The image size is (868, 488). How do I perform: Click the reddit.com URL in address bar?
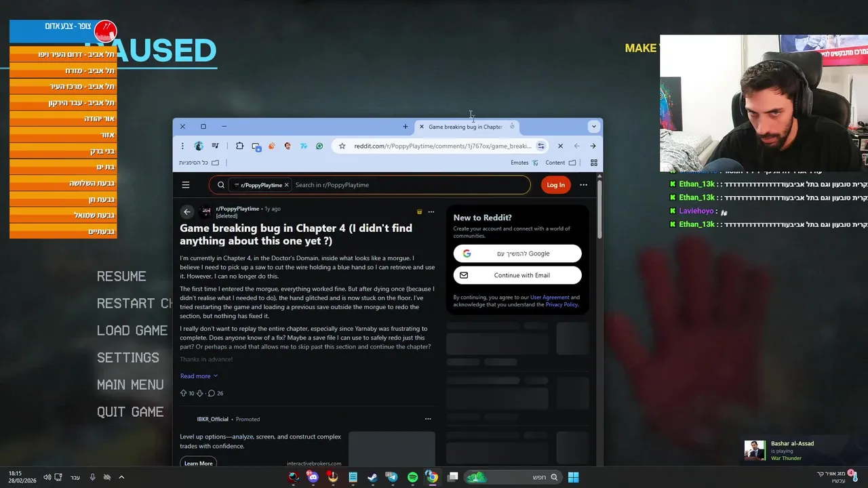pyautogui.click(x=443, y=146)
